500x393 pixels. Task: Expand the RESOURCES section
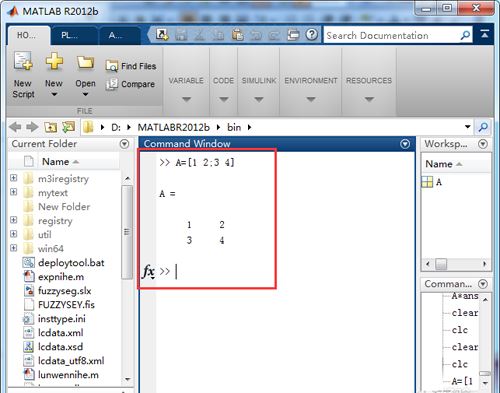[369, 99]
